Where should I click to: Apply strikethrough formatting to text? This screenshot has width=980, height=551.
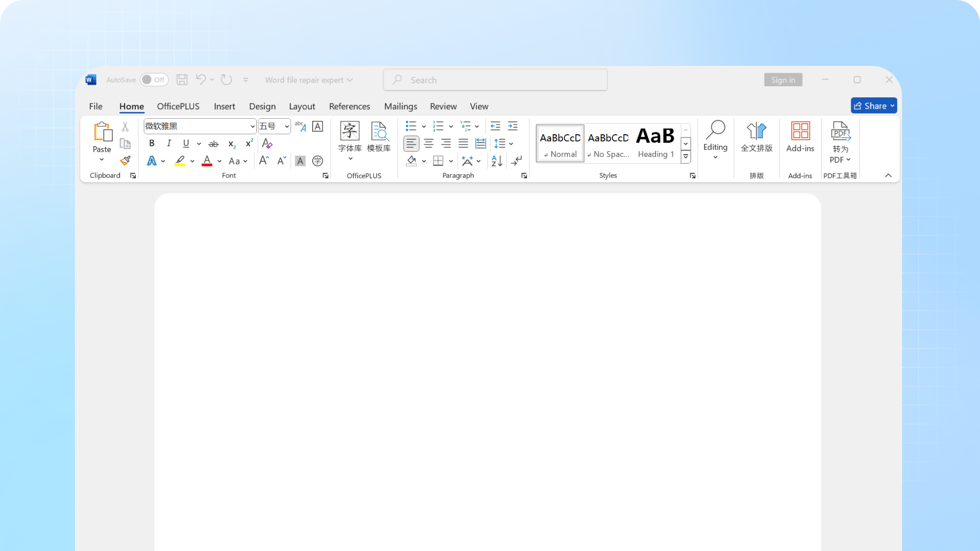pyautogui.click(x=213, y=144)
